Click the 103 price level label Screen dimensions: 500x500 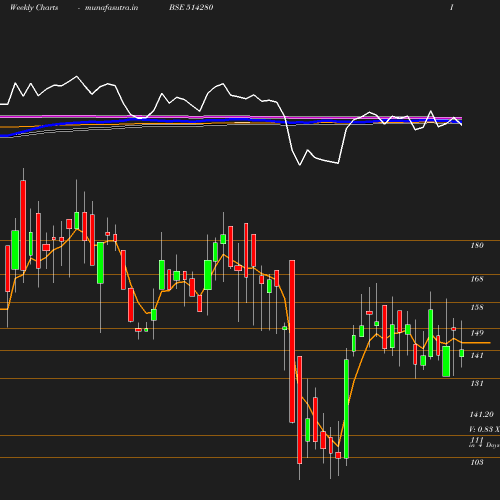coord(477,462)
